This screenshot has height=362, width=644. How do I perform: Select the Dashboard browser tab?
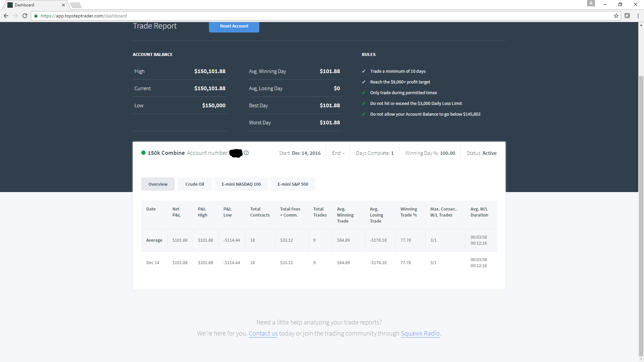pyautogui.click(x=35, y=5)
